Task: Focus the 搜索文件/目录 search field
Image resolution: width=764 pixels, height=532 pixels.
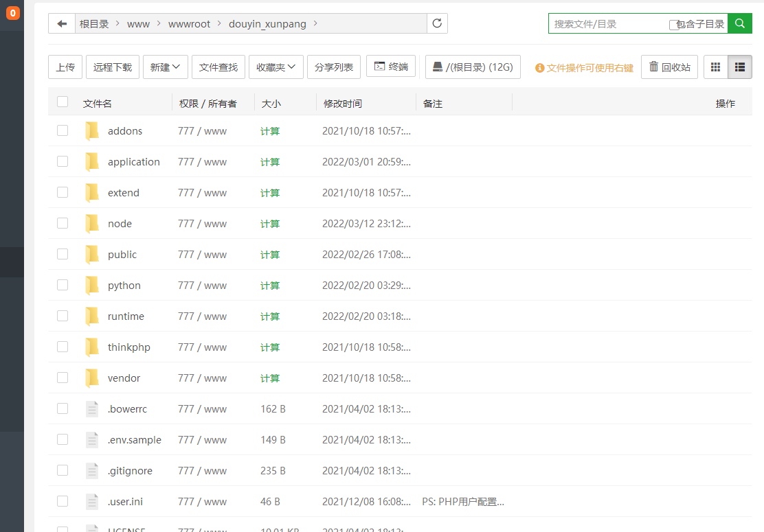Action: point(609,24)
